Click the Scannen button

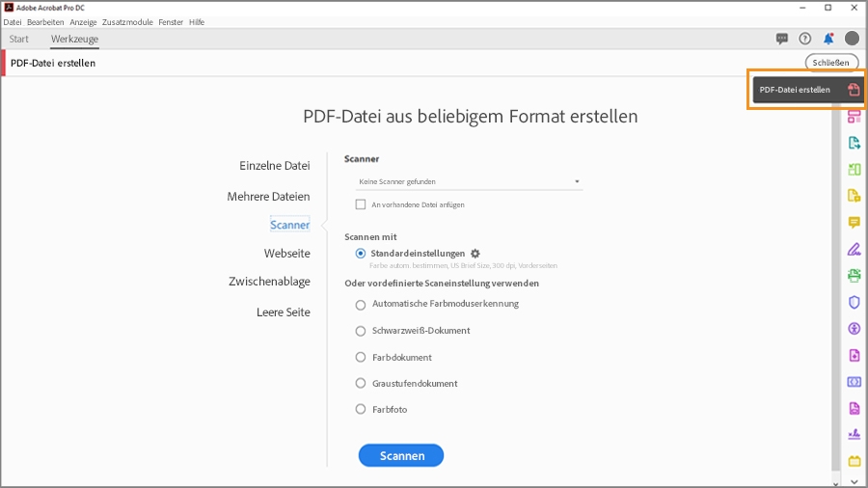pos(401,456)
